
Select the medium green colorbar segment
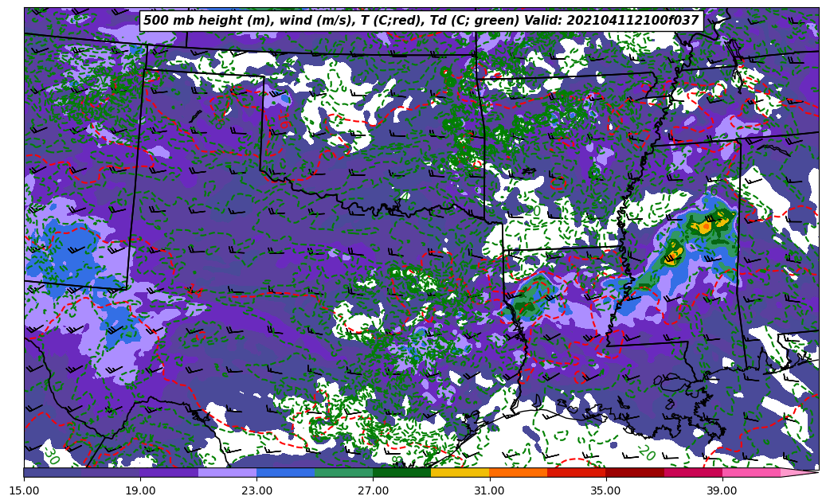[344, 472]
